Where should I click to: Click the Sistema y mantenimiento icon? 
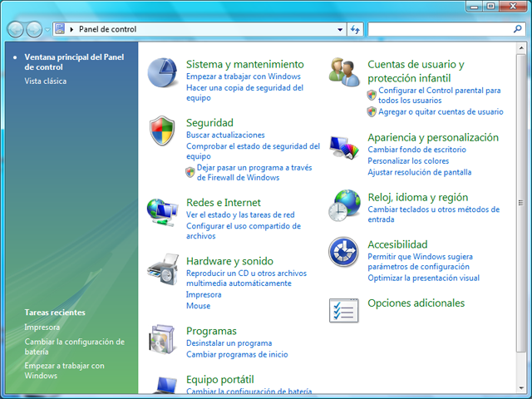162,74
